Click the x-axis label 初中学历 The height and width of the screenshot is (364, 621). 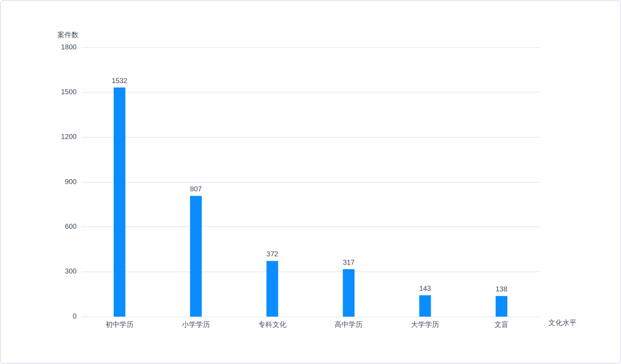coord(120,324)
